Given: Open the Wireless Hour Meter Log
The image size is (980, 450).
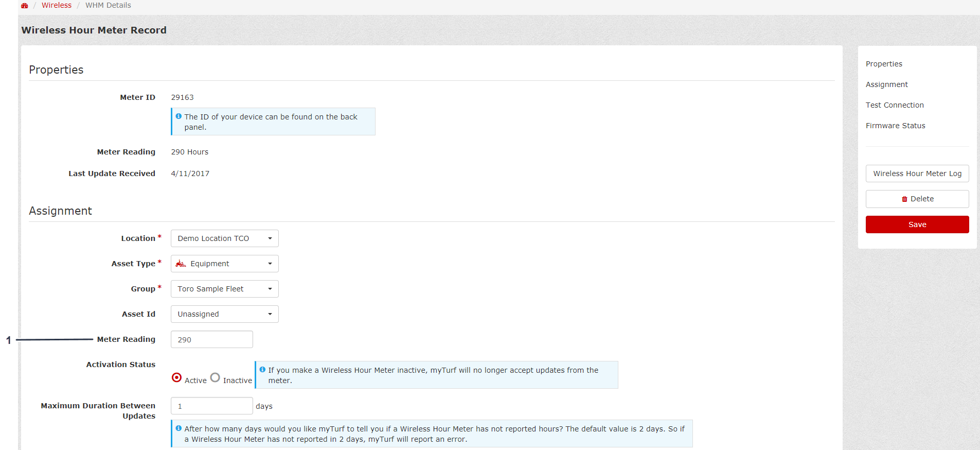Looking at the screenshot, I should (x=917, y=174).
